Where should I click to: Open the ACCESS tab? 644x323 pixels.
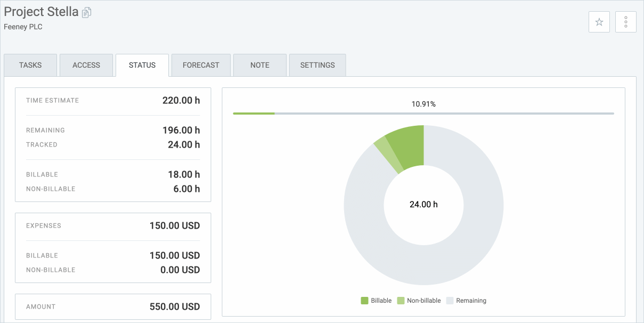(x=86, y=64)
